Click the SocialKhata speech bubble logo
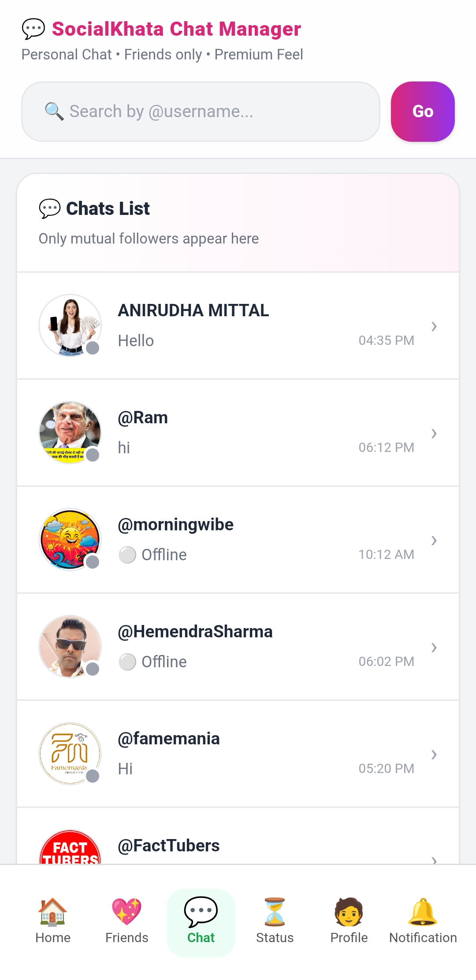 point(33,29)
